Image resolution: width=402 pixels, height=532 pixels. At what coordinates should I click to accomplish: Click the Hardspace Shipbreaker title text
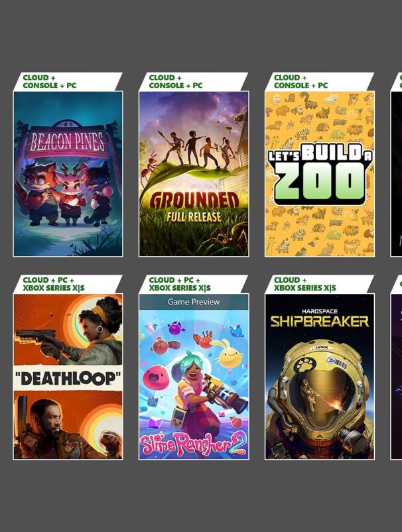tap(320, 318)
